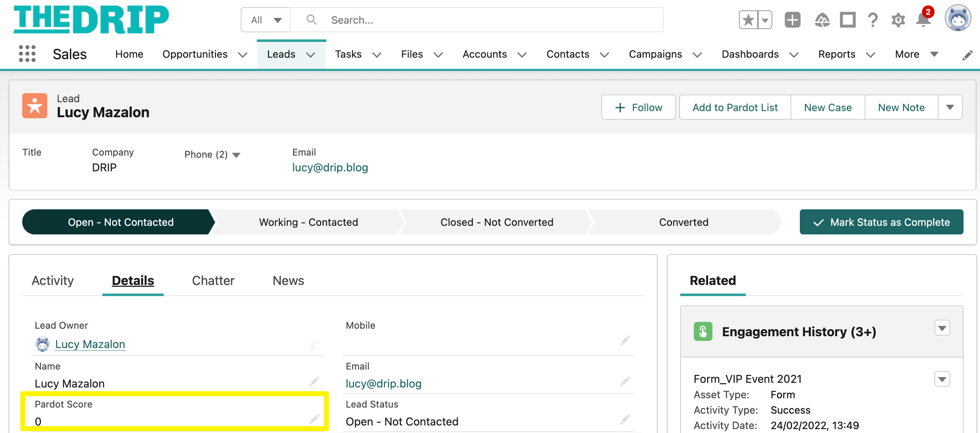Select the Converted path stage
The height and width of the screenshot is (433, 980).
[684, 222]
